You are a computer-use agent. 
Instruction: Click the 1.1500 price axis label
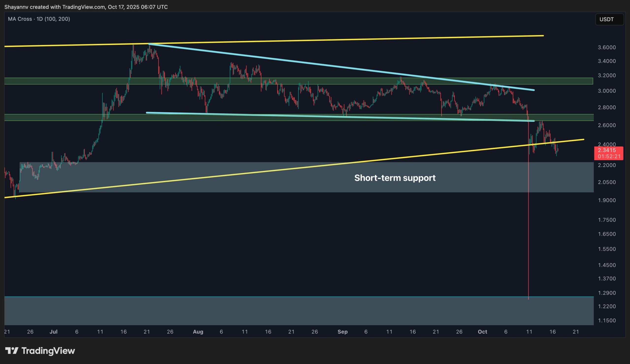pos(607,320)
